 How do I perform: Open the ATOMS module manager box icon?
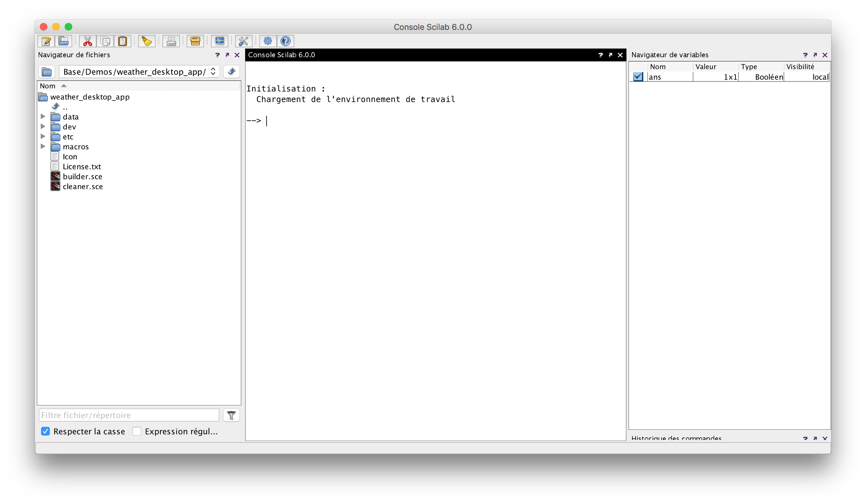coord(195,41)
